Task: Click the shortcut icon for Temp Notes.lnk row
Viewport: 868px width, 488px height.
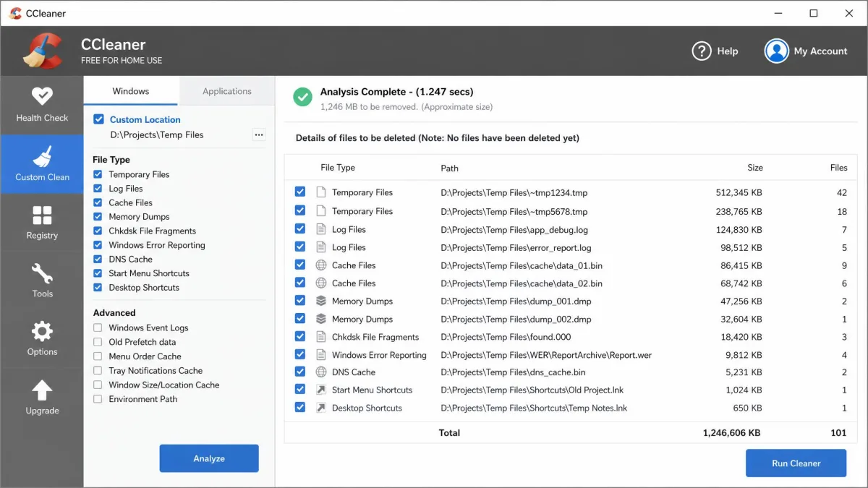Action: pos(321,408)
